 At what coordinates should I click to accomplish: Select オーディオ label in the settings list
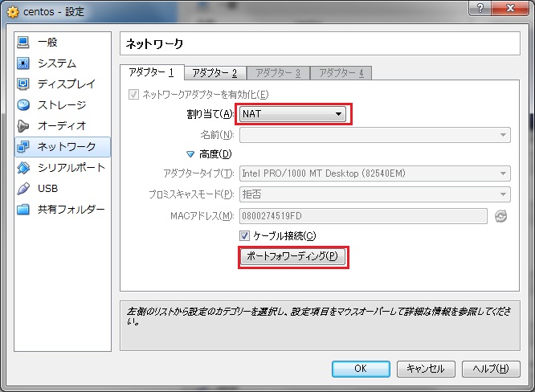(x=62, y=126)
